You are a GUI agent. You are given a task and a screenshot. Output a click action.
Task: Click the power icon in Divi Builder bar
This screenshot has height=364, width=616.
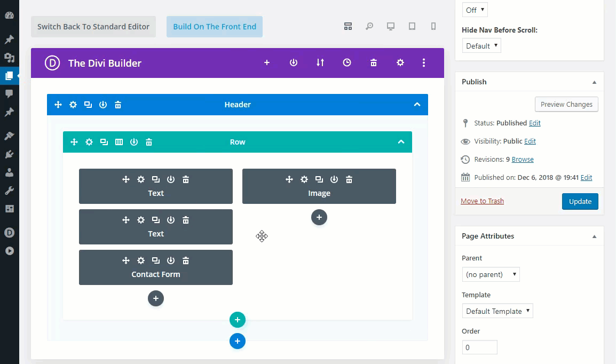click(294, 62)
